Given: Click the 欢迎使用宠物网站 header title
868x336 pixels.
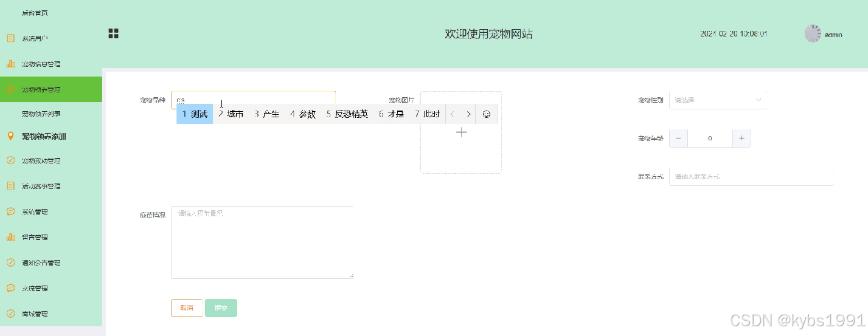Looking at the screenshot, I should tap(488, 34).
